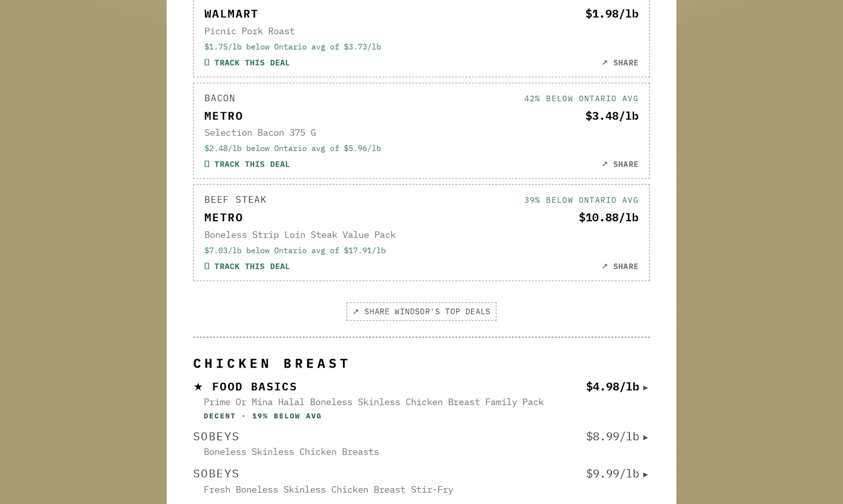The height and width of the screenshot is (504, 843).
Task: Click the arrow icon in Share Windsor's Top Deals
Action: pos(356,312)
